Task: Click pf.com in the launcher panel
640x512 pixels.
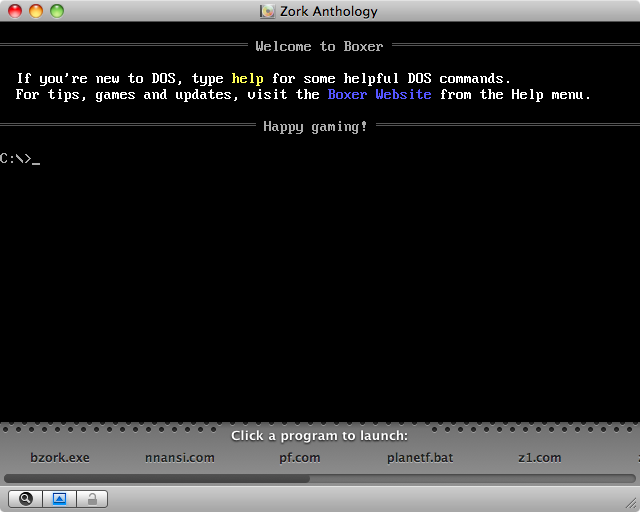Action: pos(299,458)
